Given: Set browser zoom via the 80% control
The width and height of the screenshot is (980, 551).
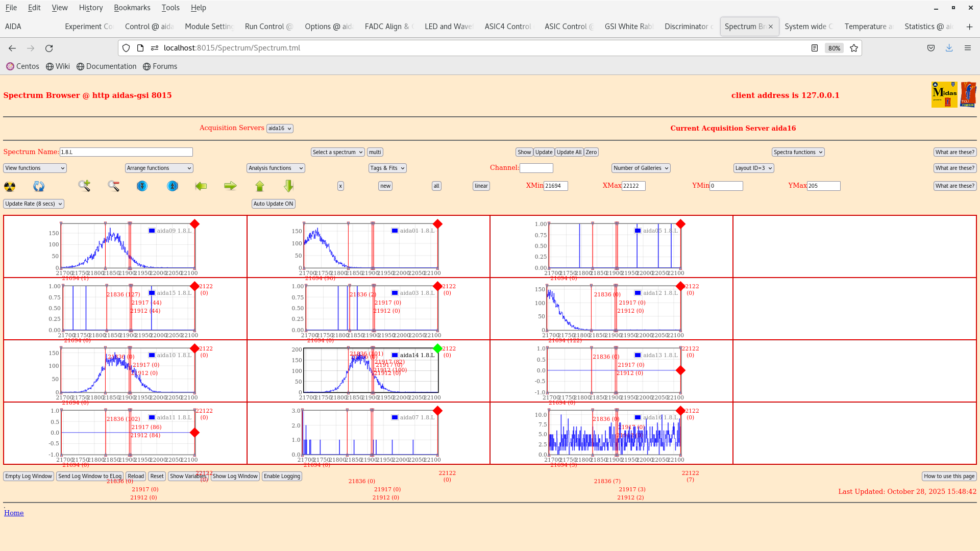Looking at the screenshot, I should point(834,48).
